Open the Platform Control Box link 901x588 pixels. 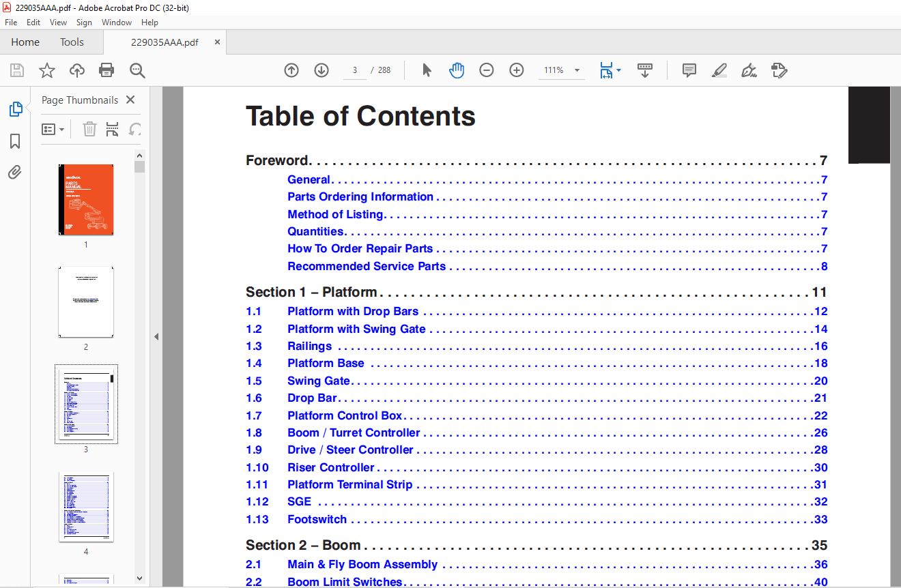(345, 415)
